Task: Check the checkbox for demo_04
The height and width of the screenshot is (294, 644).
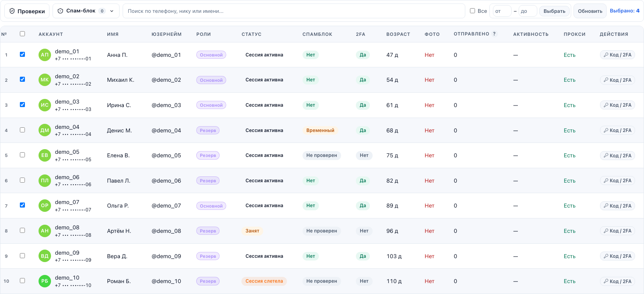Action: point(22,130)
